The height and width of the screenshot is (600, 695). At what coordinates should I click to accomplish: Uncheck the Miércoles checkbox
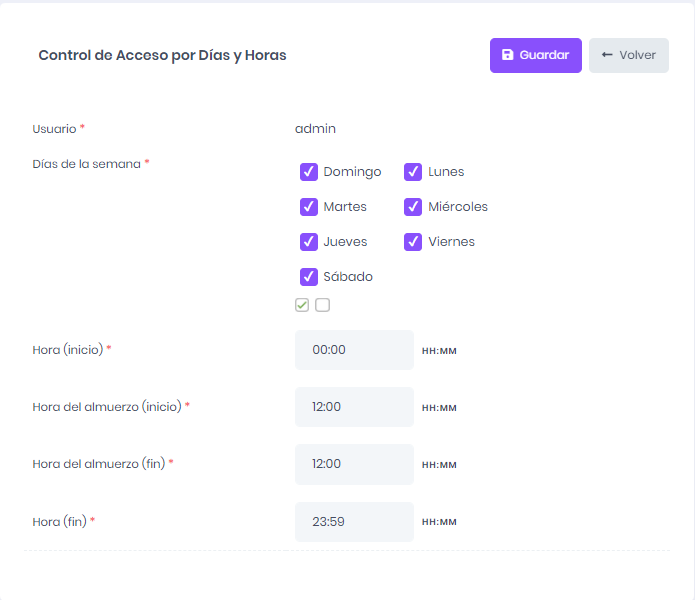coord(413,207)
